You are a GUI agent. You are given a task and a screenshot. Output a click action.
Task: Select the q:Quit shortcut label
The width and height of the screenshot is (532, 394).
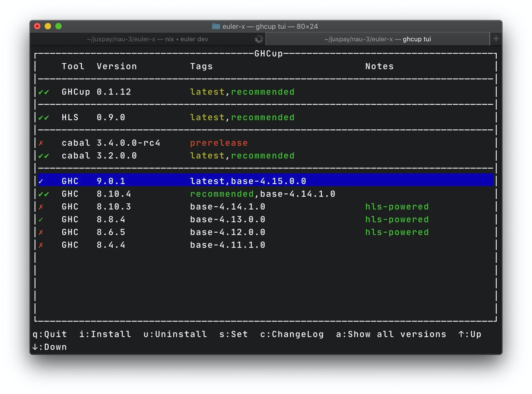49,335
